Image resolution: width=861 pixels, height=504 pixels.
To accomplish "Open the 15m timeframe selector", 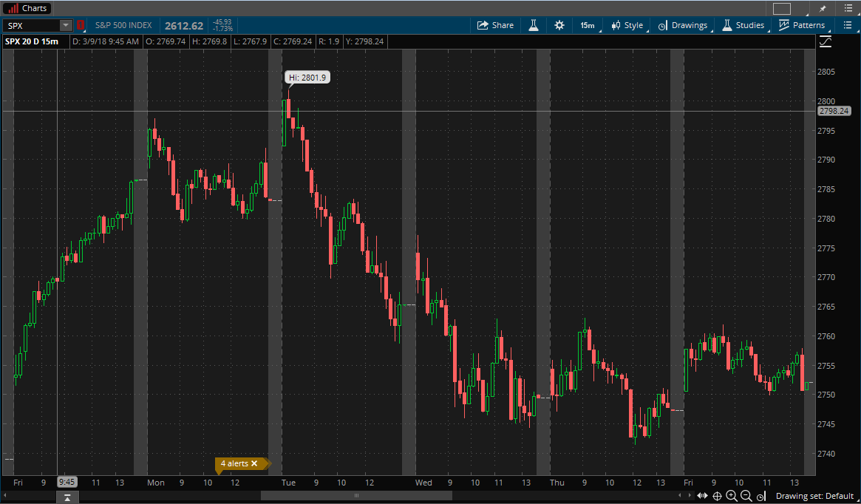I will pyautogui.click(x=587, y=24).
